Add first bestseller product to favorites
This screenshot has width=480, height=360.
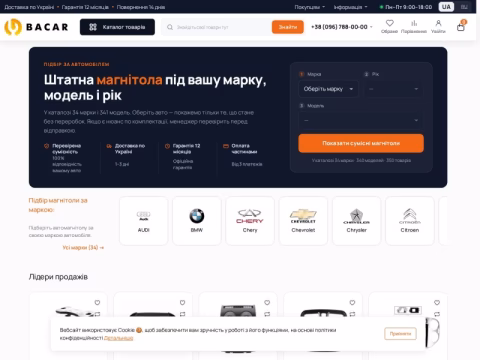97,303
